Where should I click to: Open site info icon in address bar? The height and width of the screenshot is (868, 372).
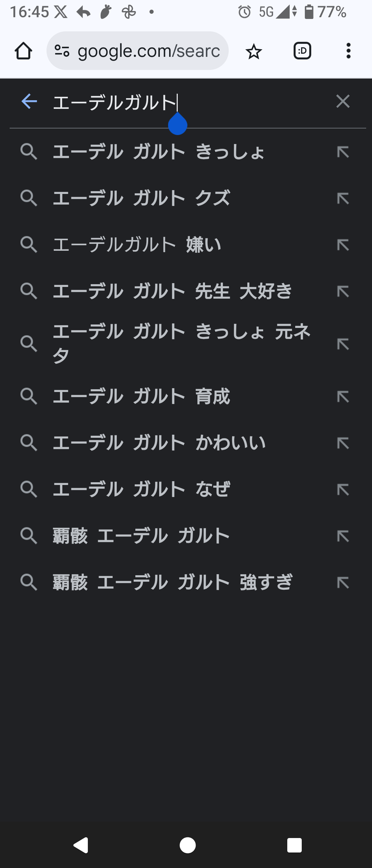(x=62, y=51)
